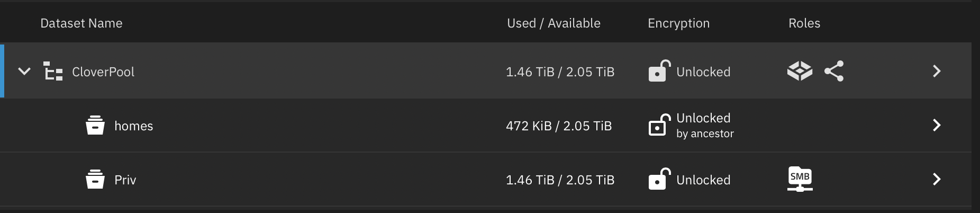Select the homes dataset row

tap(486, 125)
